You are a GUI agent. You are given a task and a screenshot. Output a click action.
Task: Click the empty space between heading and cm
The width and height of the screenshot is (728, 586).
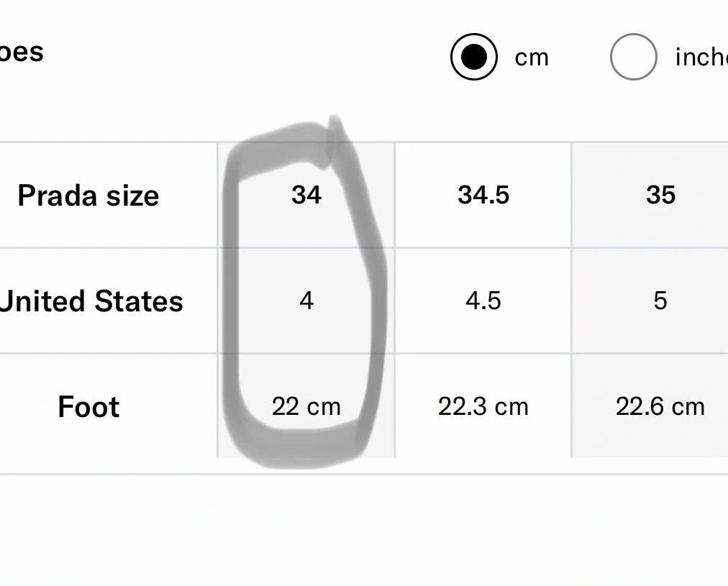click(246, 55)
